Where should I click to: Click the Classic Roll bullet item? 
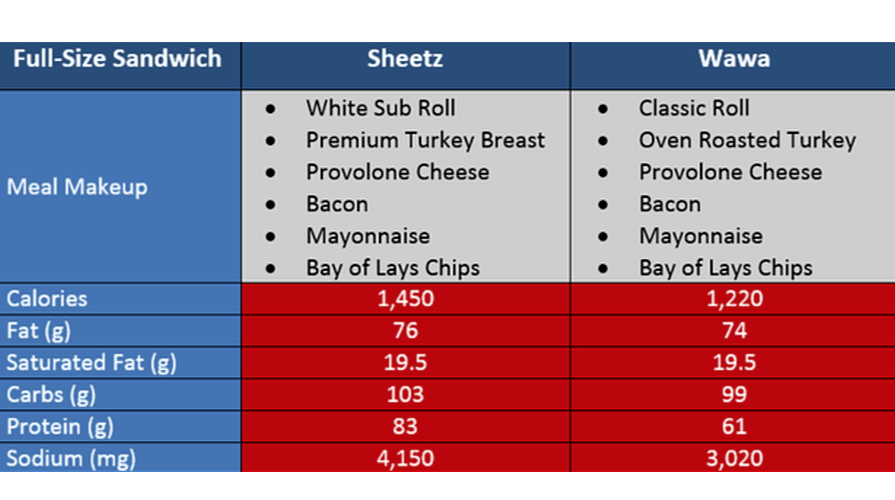pos(694,108)
